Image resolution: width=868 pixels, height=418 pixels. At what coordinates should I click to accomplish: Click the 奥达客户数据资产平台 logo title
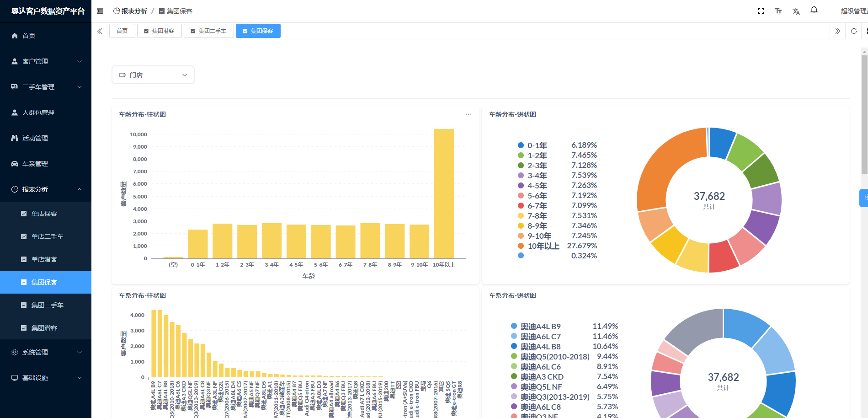48,11
